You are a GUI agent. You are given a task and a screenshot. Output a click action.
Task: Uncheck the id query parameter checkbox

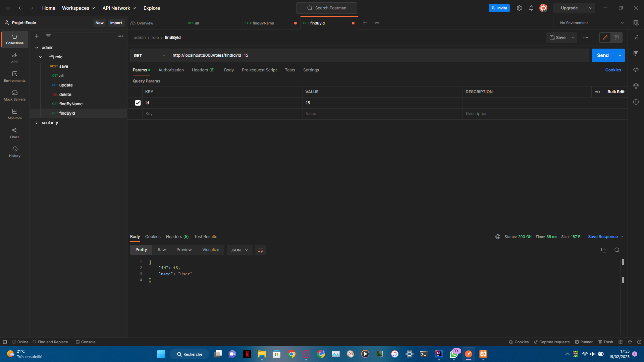(138, 103)
